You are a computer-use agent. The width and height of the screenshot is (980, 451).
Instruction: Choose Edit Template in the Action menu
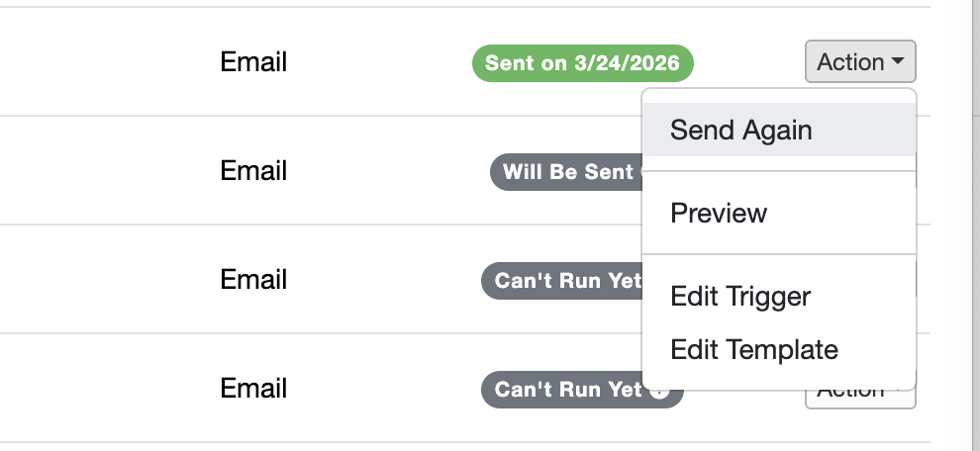753,349
